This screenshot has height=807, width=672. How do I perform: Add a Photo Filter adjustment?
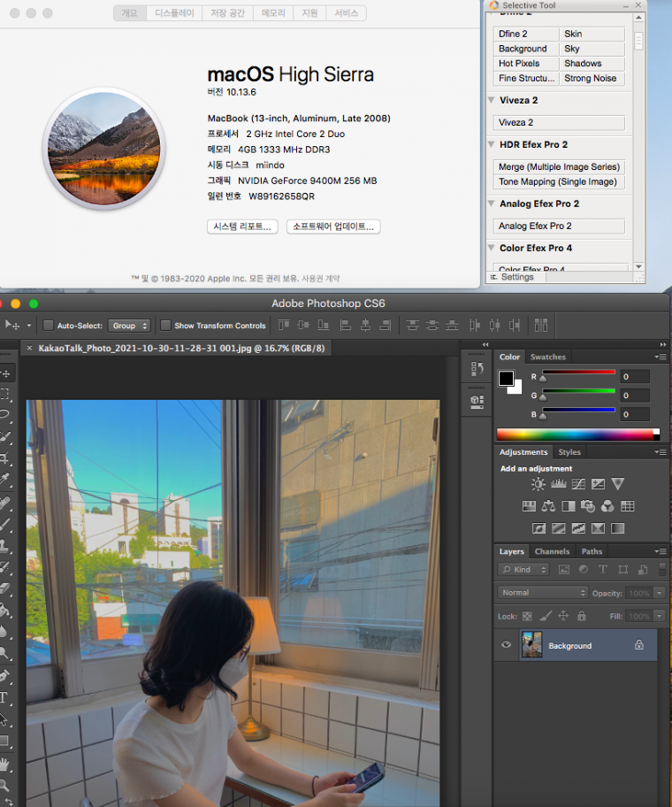[x=588, y=506]
